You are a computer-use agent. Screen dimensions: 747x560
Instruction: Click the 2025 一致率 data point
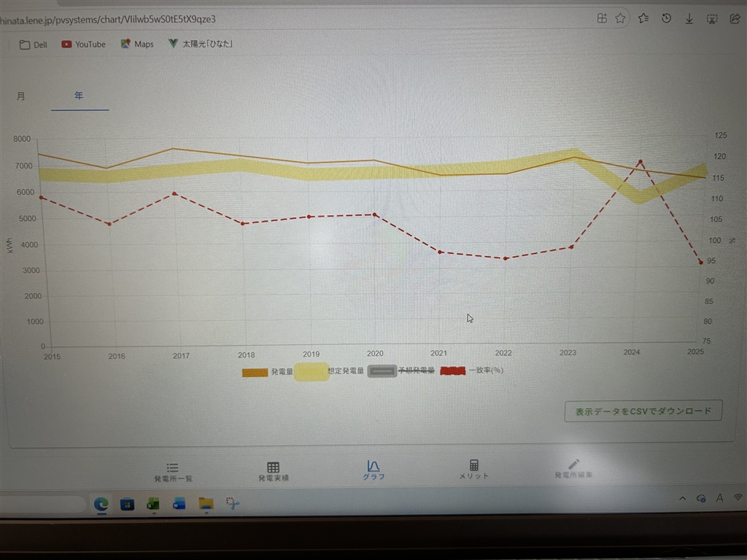pos(701,262)
